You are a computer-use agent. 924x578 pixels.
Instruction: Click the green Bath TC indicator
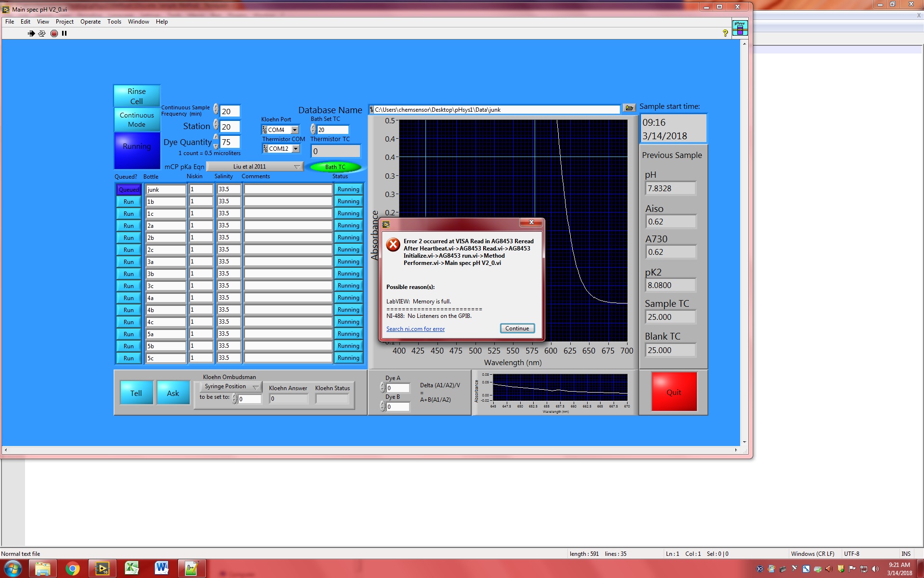[335, 167]
